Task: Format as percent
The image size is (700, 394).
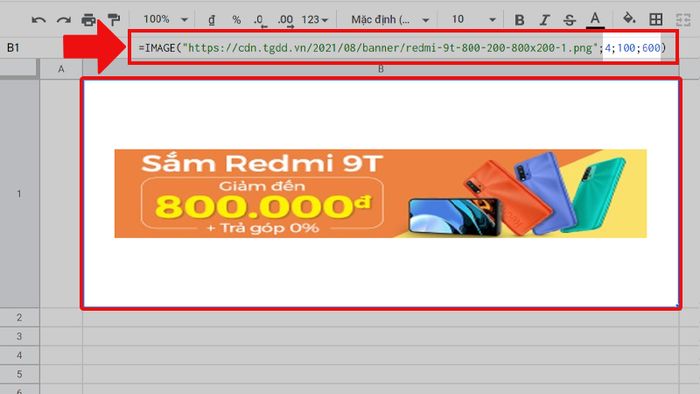Action: (x=237, y=20)
